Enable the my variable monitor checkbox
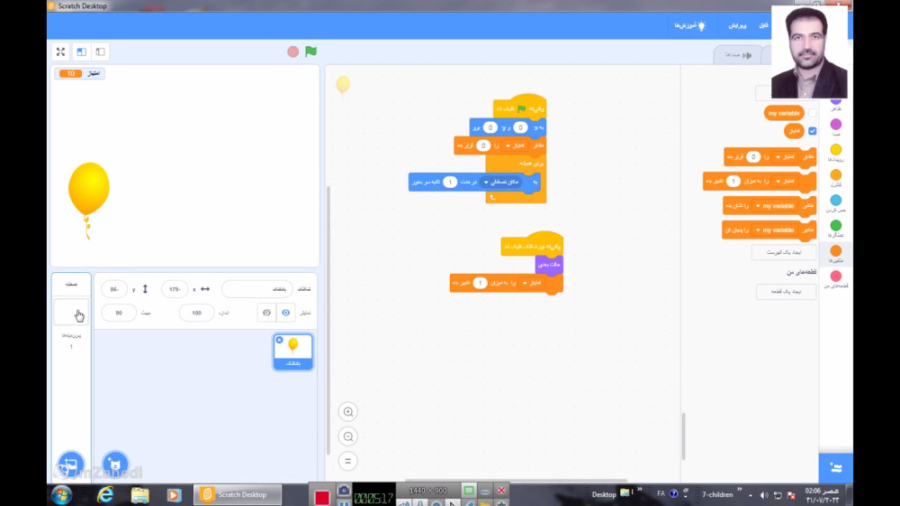Image resolution: width=900 pixels, height=506 pixels. [812, 113]
